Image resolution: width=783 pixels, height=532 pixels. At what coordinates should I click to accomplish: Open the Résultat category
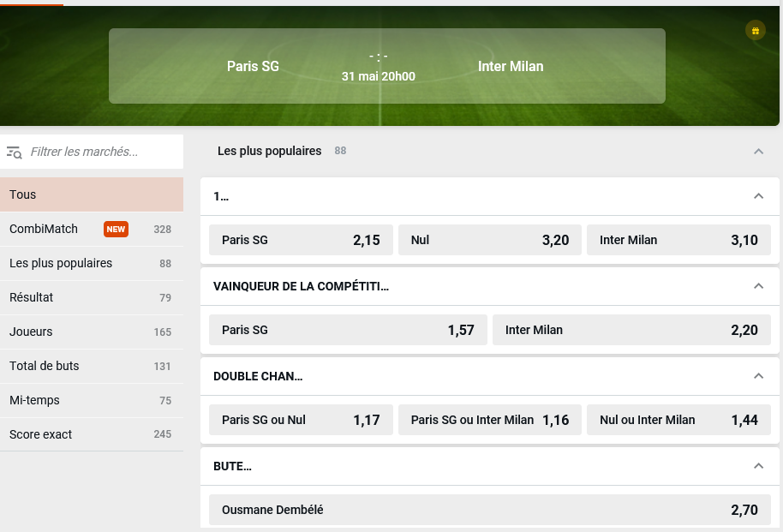pyautogui.click(x=92, y=297)
